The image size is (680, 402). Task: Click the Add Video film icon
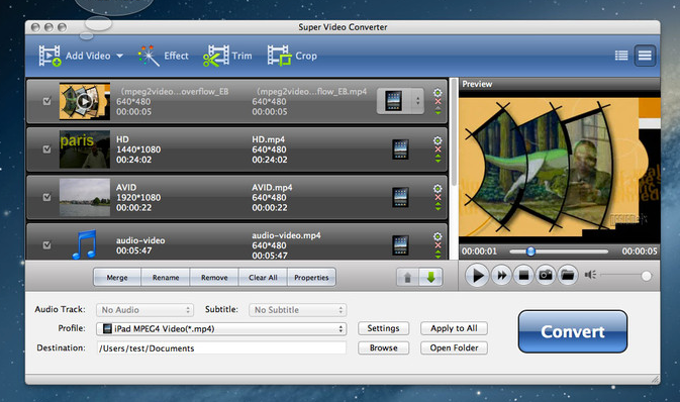49,56
